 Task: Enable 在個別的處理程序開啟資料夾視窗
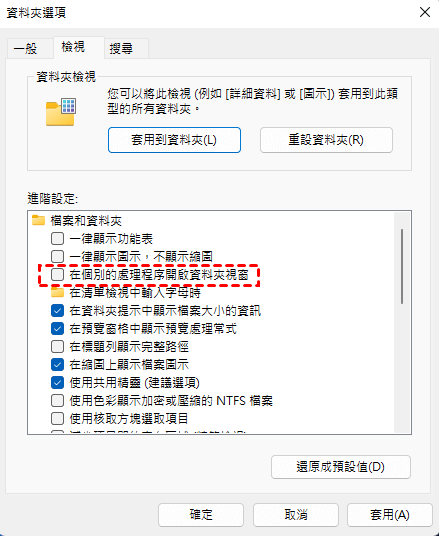[57, 274]
